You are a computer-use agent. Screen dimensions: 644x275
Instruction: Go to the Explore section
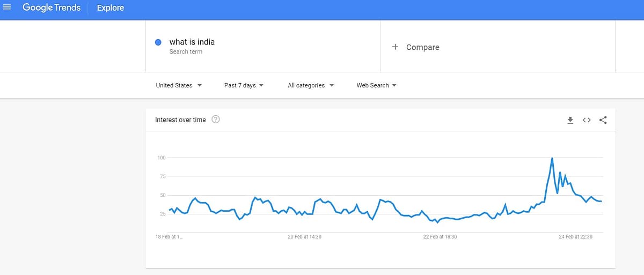click(x=110, y=8)
